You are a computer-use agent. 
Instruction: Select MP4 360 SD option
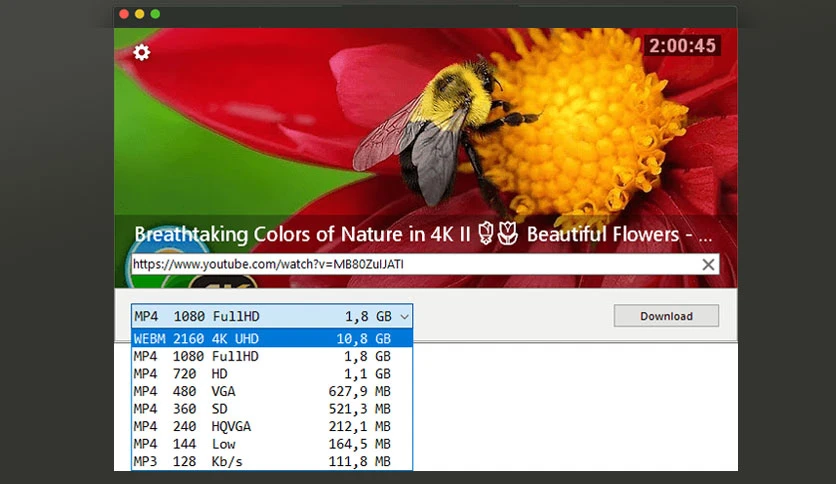pyautogui.click(x=272, y=409)
